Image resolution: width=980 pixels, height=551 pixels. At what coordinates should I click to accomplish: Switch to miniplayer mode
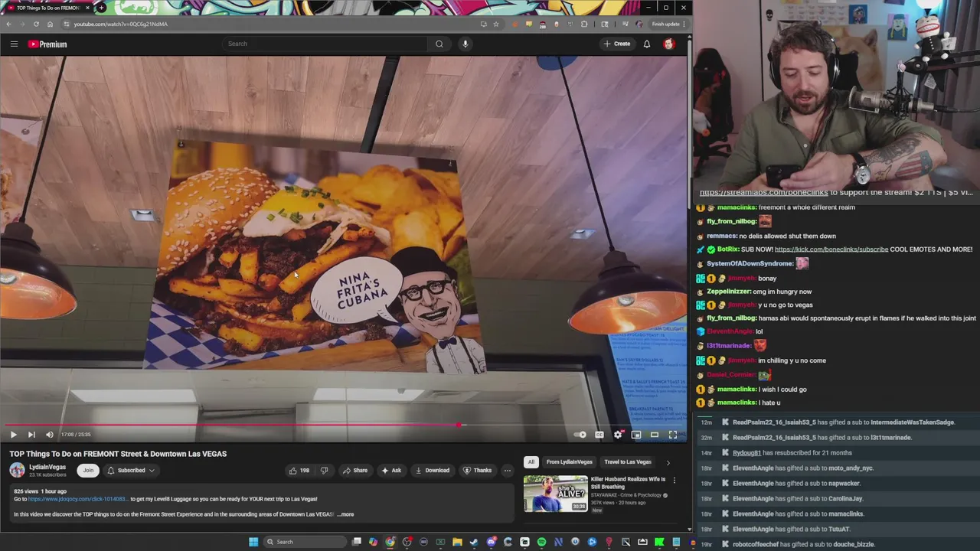point(636,435)
